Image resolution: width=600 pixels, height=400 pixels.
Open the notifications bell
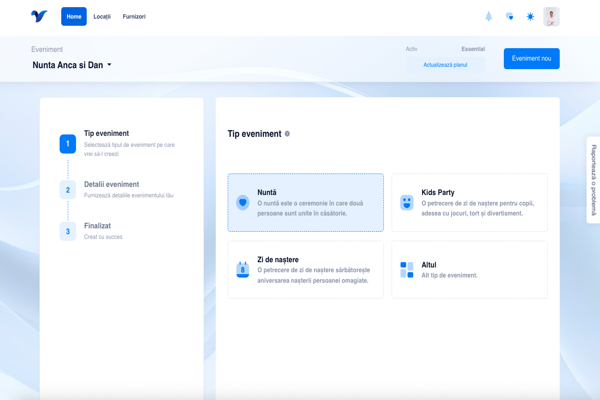click(x=489, y=17)
